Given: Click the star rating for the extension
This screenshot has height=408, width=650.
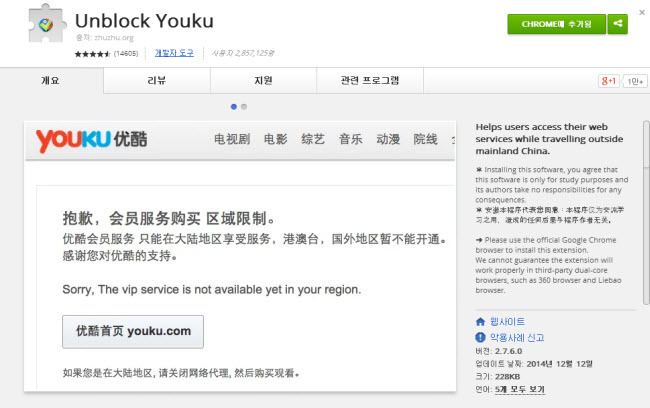Looking at the screenshot, I should coord(92,52).
